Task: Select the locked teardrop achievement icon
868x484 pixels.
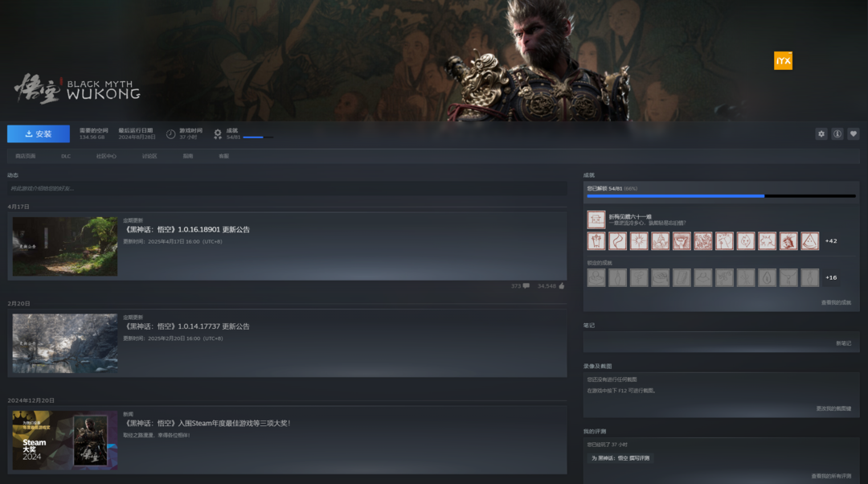Action: pyautogui.click(x=767, y=277)
